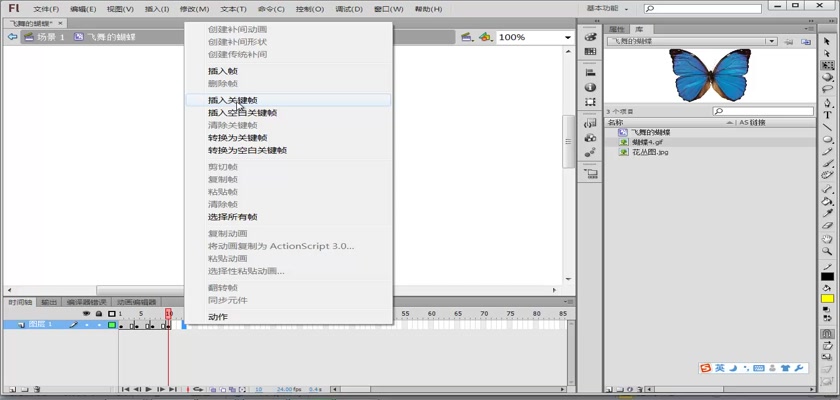This screenshot has width=840, height=400.
Task: Select the Hand tool
Action: click(828, 239)
